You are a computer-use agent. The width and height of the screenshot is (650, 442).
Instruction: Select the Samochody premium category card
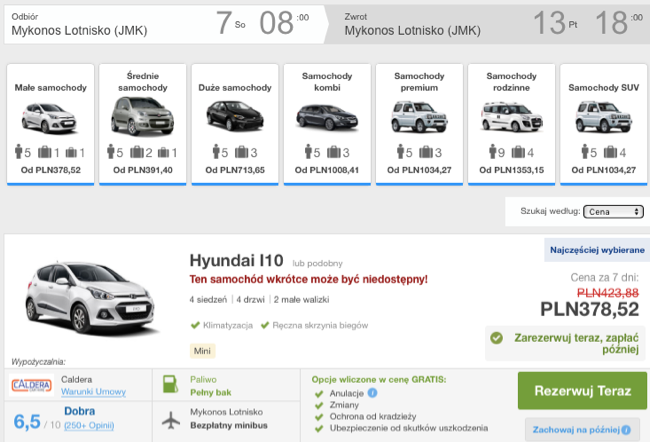419,124
